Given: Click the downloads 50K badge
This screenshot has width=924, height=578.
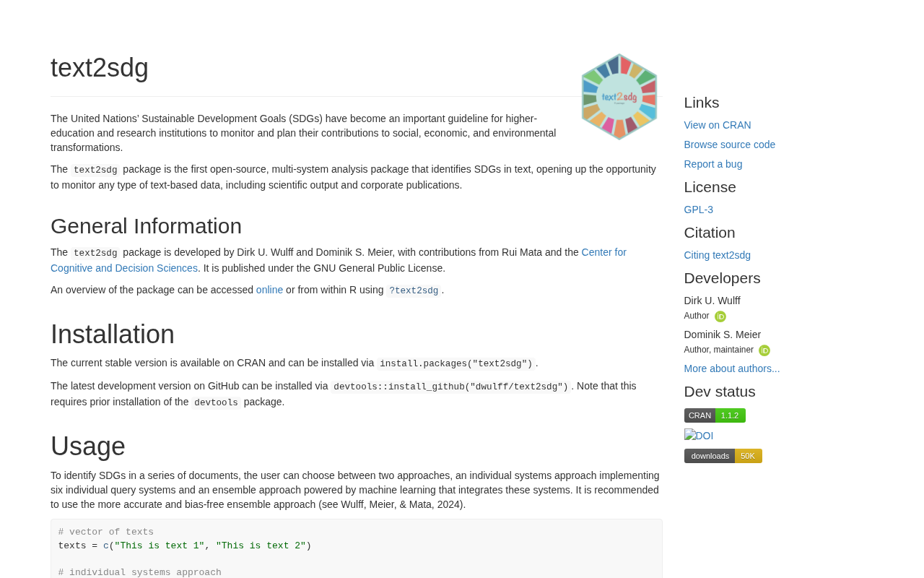Looking at the screenshot, I should (723, 456).
